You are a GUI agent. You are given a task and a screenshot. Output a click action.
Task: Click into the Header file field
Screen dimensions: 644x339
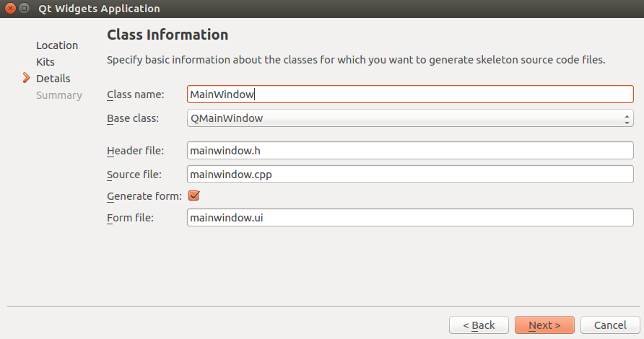coord(409,151)
